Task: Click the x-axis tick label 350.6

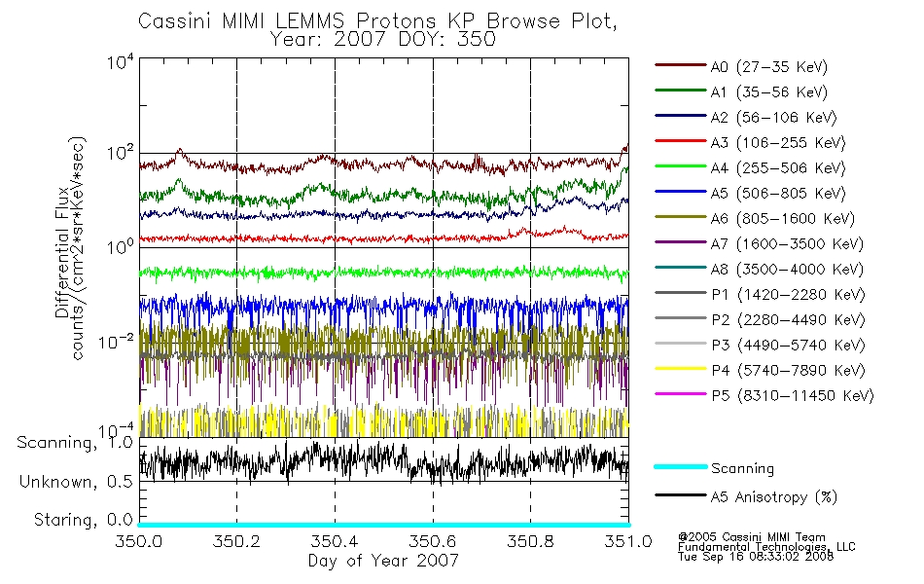Action: click(433, 541)
